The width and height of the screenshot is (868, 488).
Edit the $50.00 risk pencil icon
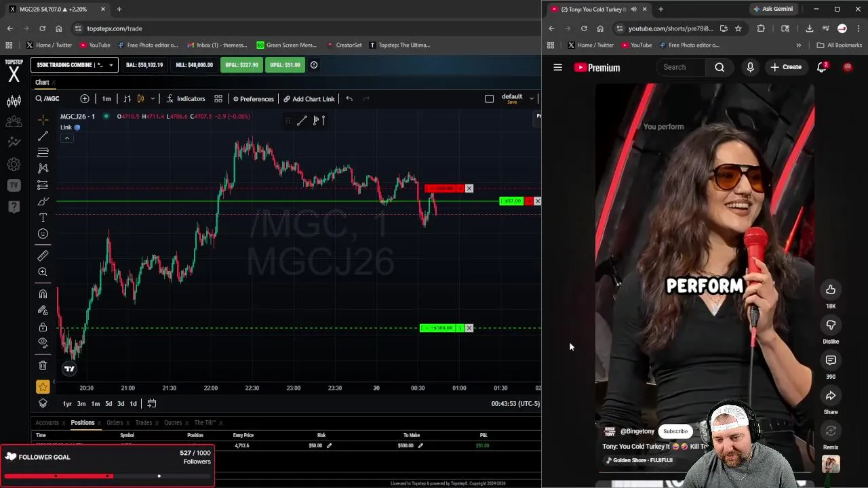(x=329, y=446)
